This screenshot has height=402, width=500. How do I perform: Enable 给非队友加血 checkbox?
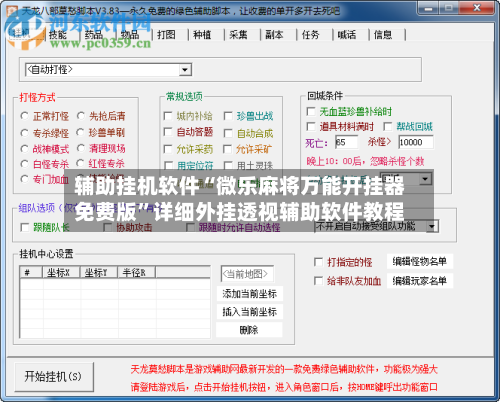point(318,281)
